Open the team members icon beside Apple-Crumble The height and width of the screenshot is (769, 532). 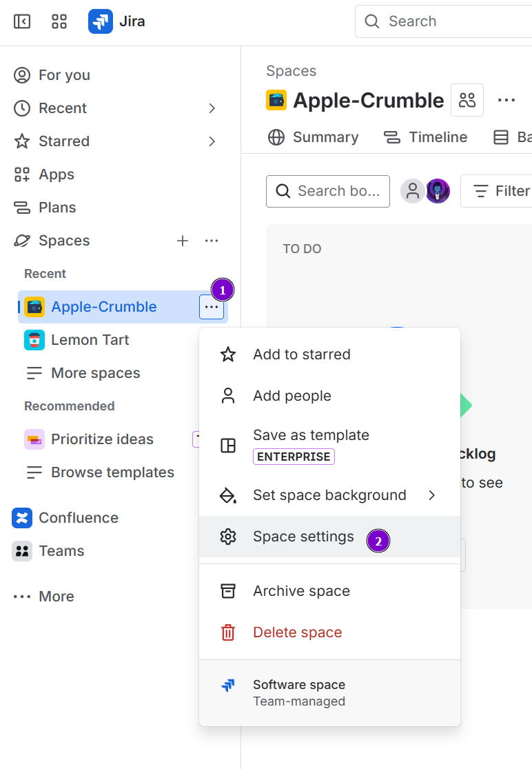pos(467,101)
